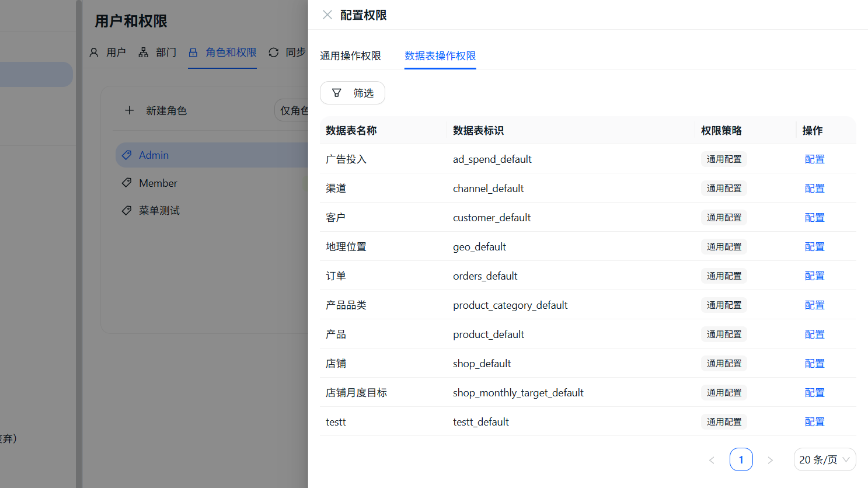This screenshot has height=488, width=868.
Task: Click the 通用配置 tag in 渠道 row
Action: click(x=724, y=189)
